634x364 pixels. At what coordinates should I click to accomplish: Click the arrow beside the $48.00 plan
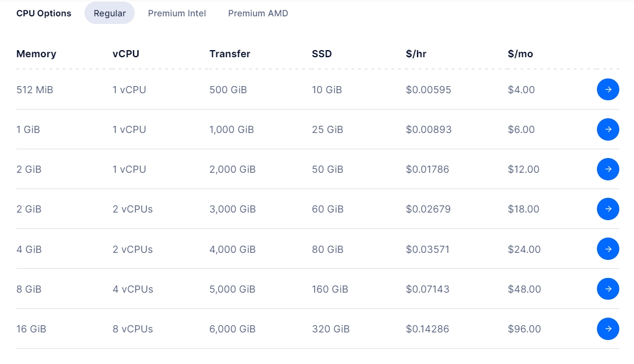pos(608,289)
